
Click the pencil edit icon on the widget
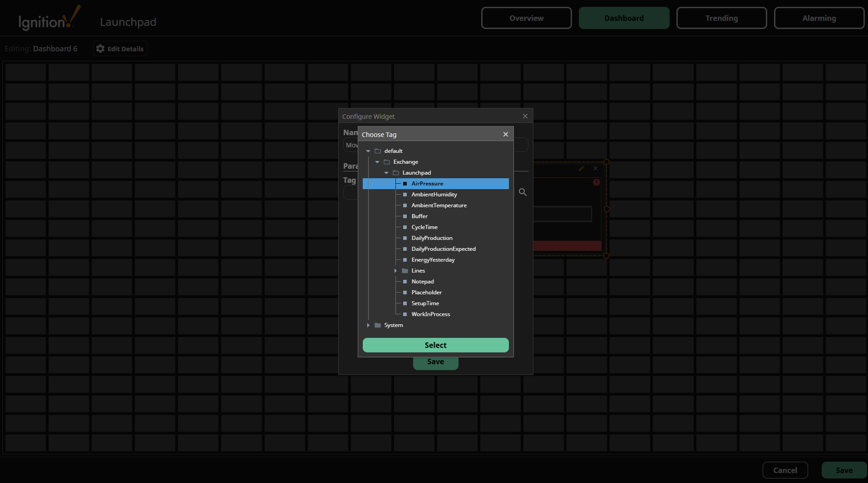[582, 168]
